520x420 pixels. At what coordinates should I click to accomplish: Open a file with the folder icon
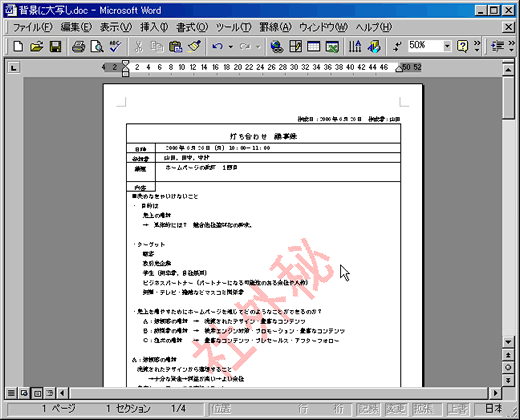[36, 46]
